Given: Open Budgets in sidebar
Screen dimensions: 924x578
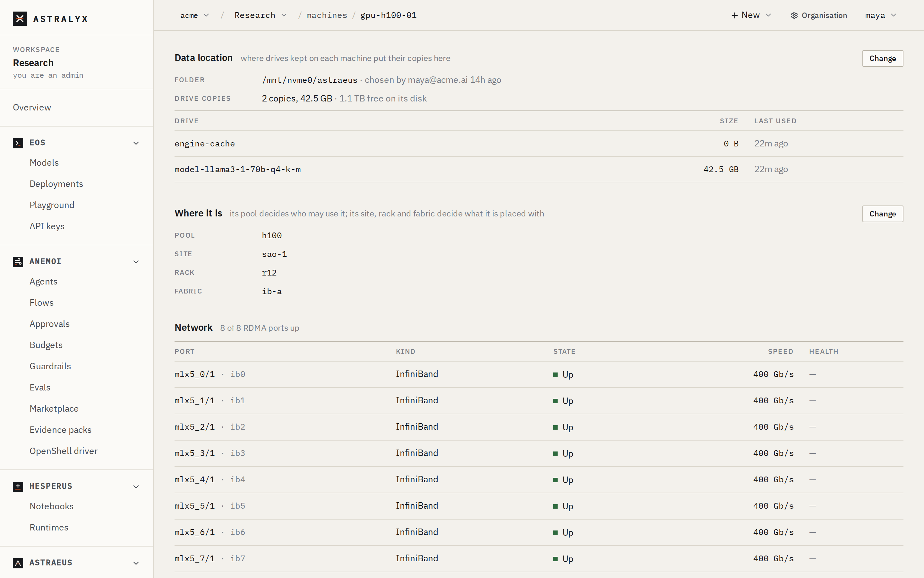Looking at the screenshot, I should (x=46, y=345).
